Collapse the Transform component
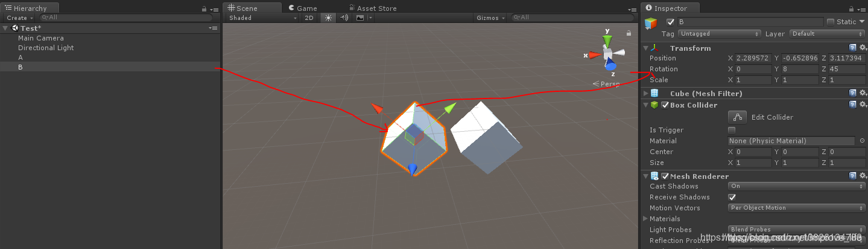 [x=646, y=48]
